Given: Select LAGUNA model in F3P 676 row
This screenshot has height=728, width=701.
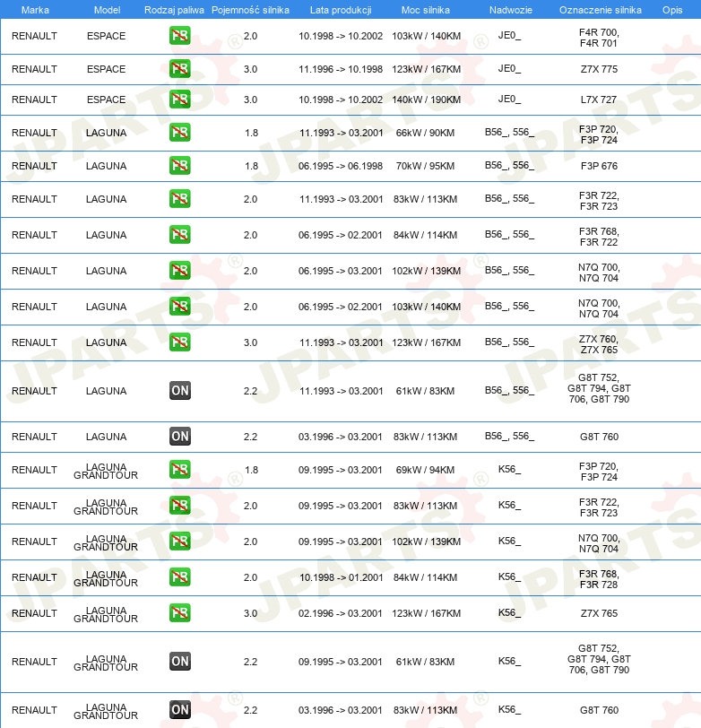Looking at the screenshot, I should point(107,166).
